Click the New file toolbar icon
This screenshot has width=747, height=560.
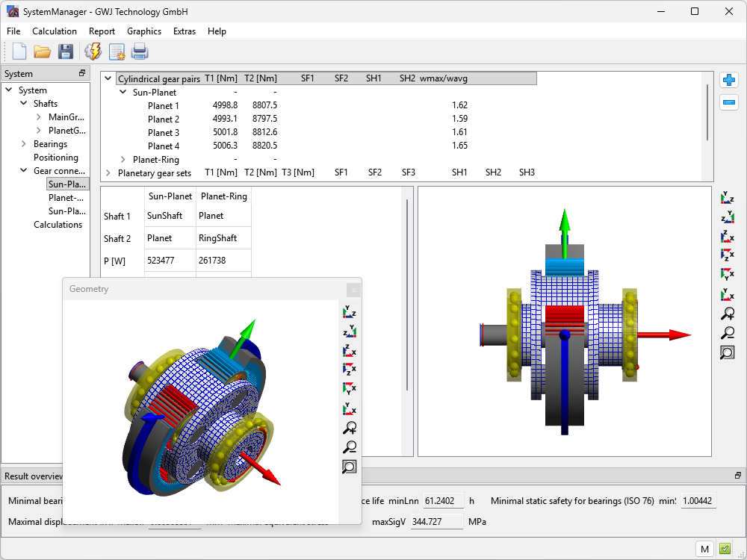click(19, 52)
